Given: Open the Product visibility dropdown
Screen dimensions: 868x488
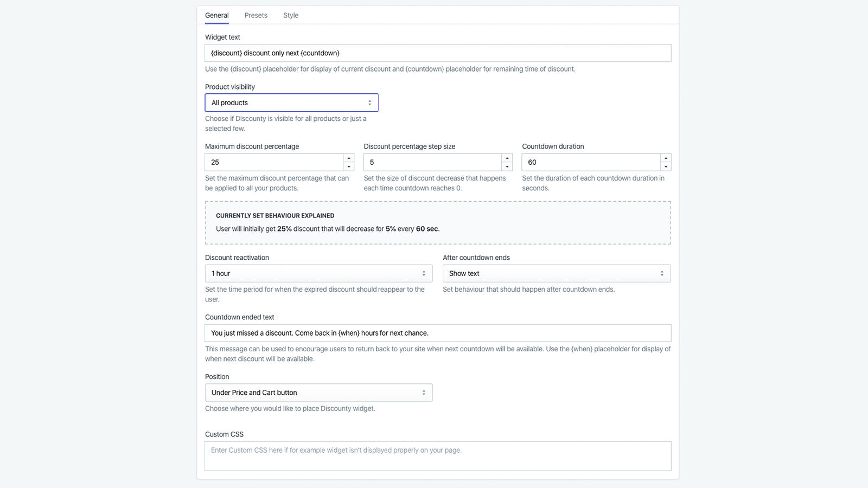Looking at the screenshot, I should coord(291,102).
